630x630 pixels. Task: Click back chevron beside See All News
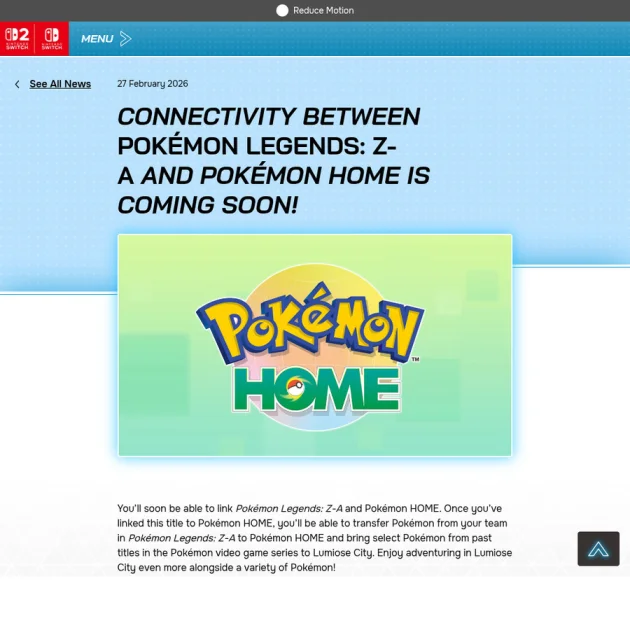pos(17,84)
